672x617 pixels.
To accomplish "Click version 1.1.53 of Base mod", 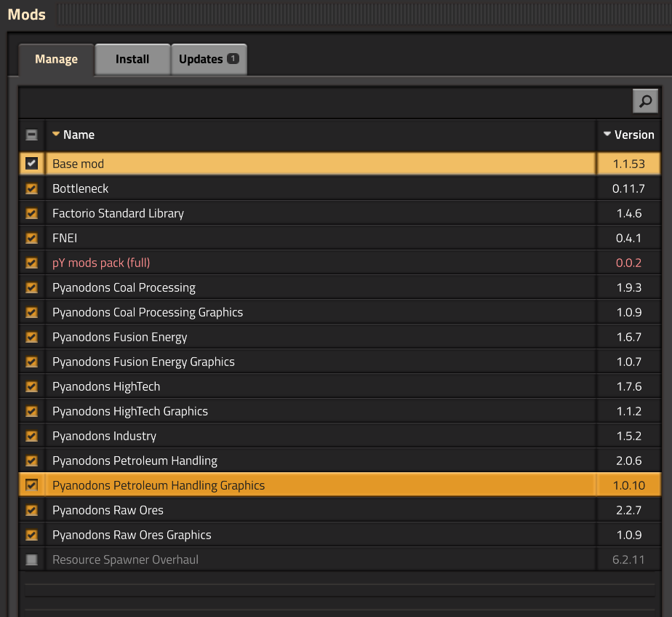I will click(x=628, y=164).
